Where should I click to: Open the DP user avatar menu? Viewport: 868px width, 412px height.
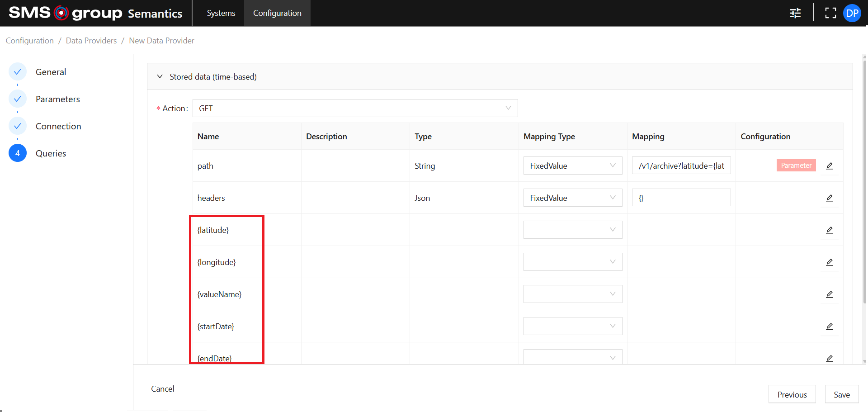(852, 13)
